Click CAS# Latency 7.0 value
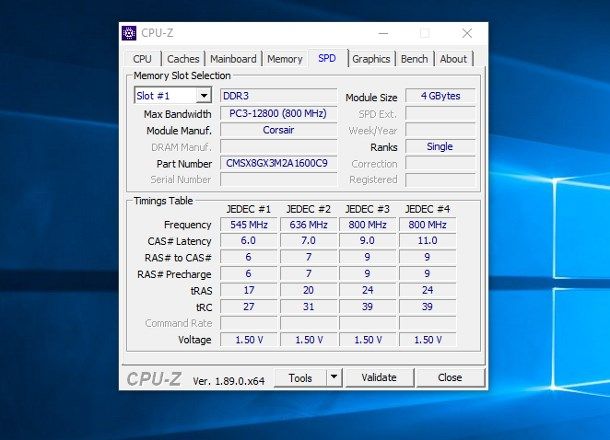 click(x=309, y=241)
